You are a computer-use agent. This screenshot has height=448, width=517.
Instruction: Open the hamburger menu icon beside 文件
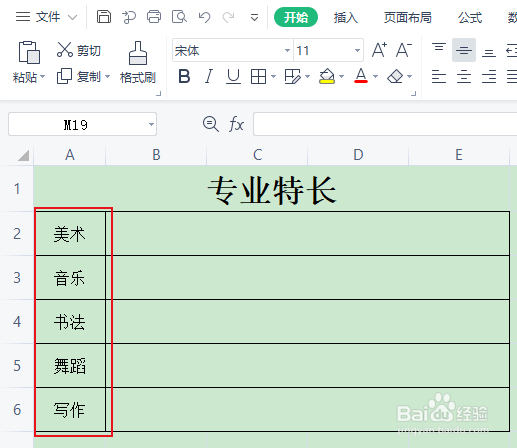[x=23, y=17]
